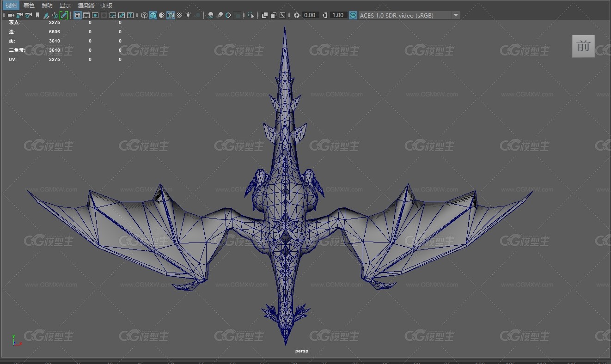The width and height of the screenshot is (611, 364).
Task: Click the Select Camera icon
Action: coord(10,15)
